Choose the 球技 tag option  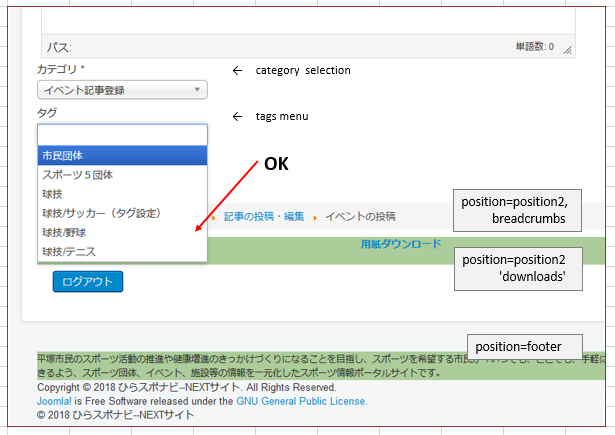click(122, 194)
